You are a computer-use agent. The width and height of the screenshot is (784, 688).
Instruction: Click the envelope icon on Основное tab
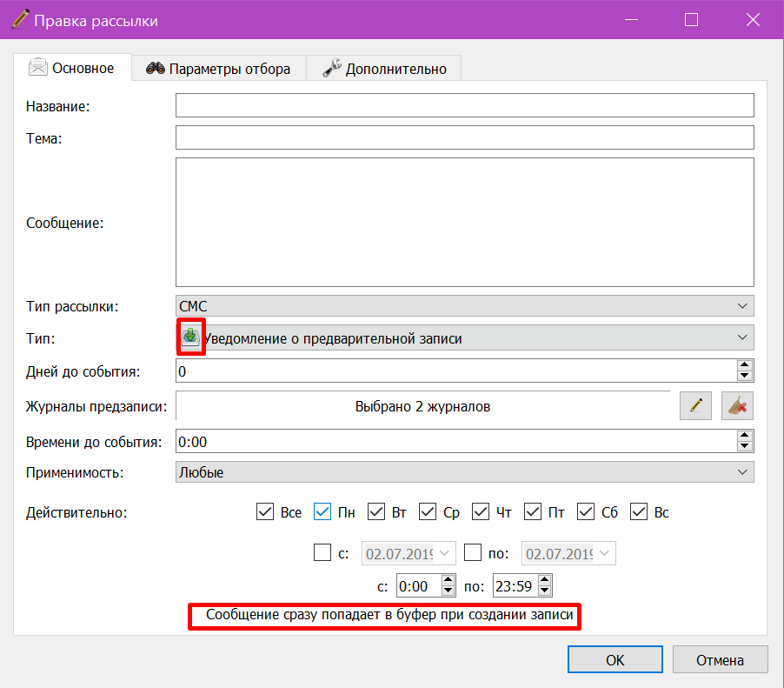(x=38, y=67)
